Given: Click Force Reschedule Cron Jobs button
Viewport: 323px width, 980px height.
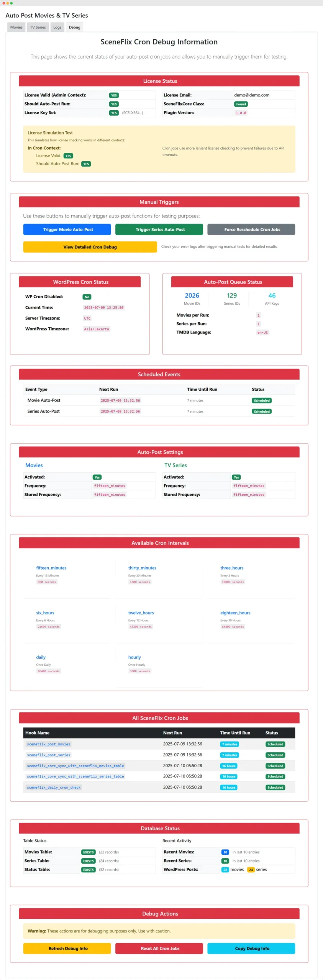Looking at the screenshot, I should click(x=251, y=229).
